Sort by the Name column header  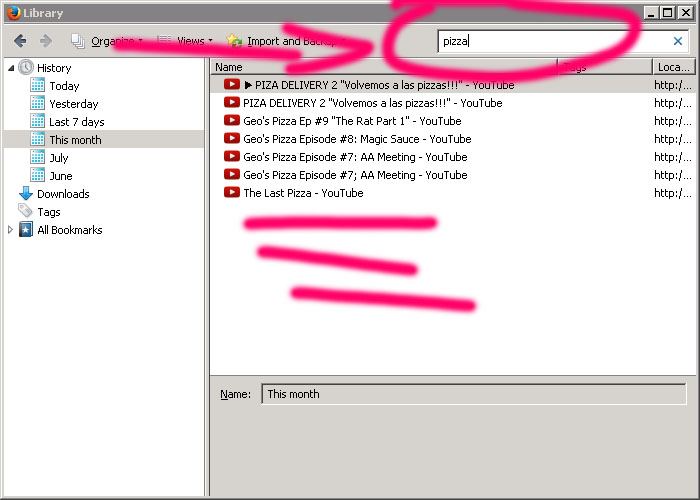click(x=383, y=67)
